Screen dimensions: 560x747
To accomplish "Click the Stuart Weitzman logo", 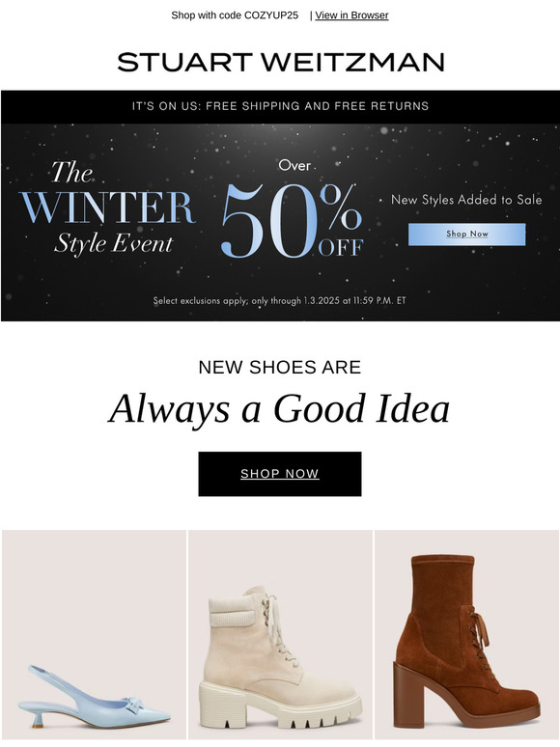I will pyautogui.click(x=281, y=63).
